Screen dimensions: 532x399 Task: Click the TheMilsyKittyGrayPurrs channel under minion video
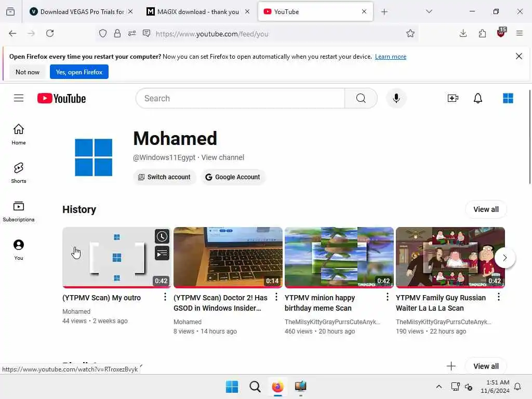332,322
